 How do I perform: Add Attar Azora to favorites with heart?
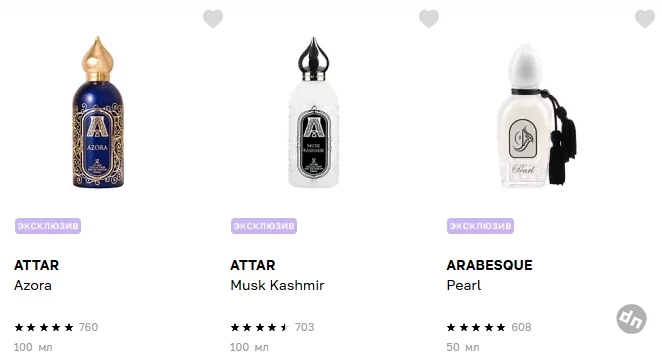tap(213, 19)
